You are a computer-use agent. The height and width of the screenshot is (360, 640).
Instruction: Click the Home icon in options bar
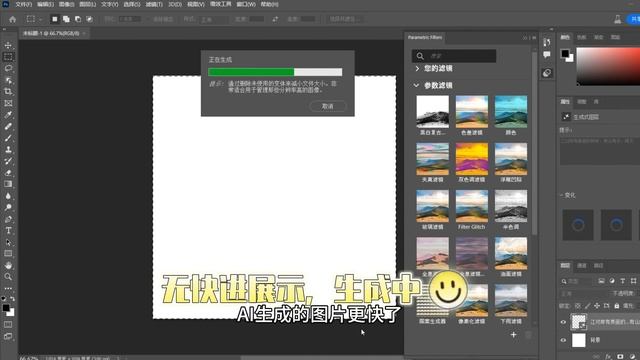click(13, 19)
